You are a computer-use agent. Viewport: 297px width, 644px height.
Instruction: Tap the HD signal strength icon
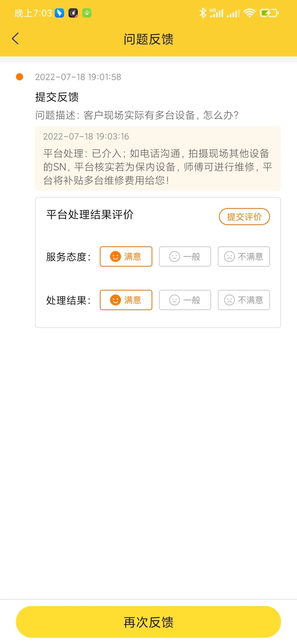click(x=216, y=13)
